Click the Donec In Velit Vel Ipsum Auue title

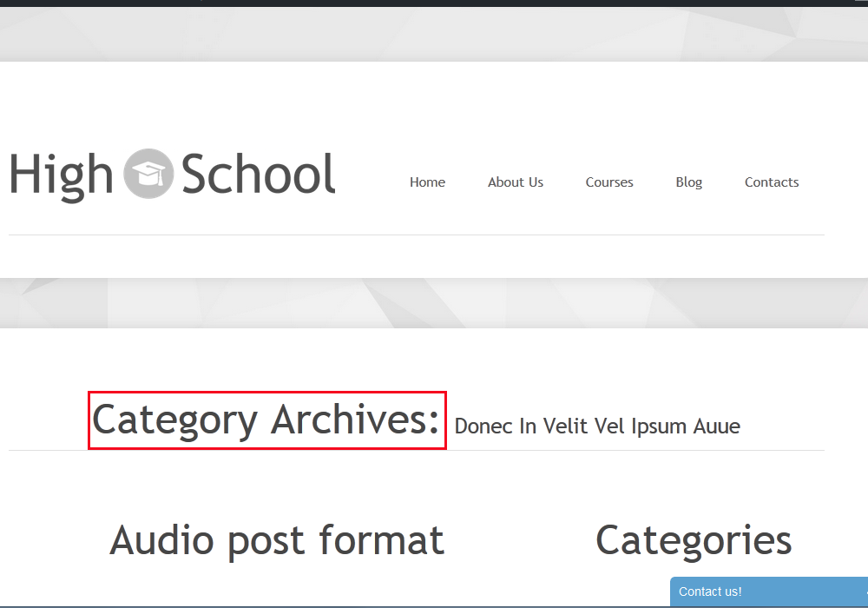pyautogui.click(x=597, y=426)
